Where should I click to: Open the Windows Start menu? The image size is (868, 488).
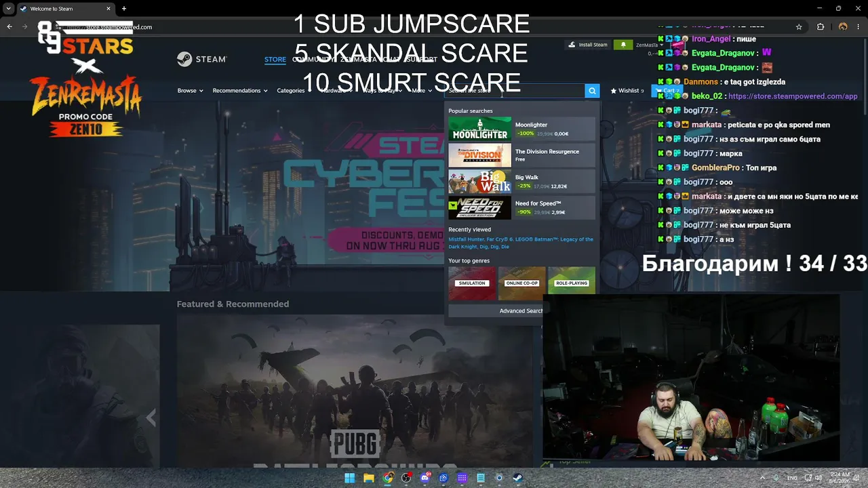(x=349, y=478)
